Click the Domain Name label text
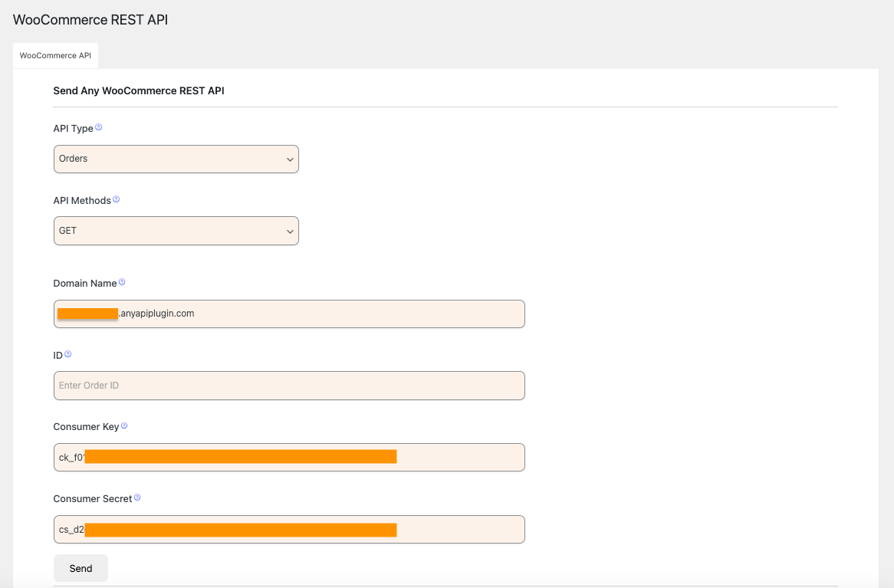The image size is (894, 588). (85, 284)
